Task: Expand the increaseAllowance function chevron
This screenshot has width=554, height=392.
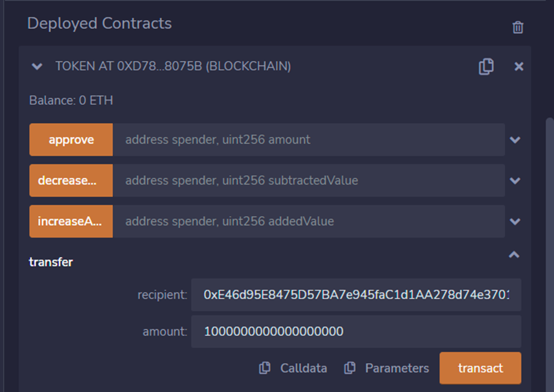Action: 515,222
